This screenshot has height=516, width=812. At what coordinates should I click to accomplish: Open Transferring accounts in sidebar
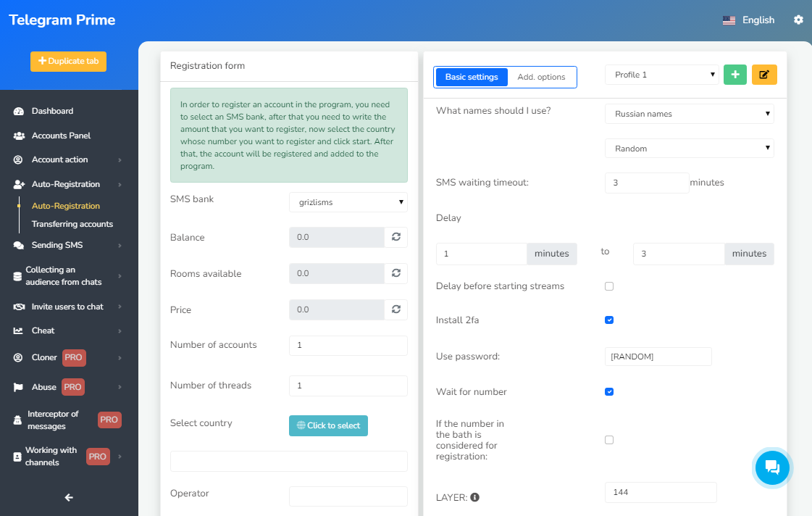click(x=72, y=224)
